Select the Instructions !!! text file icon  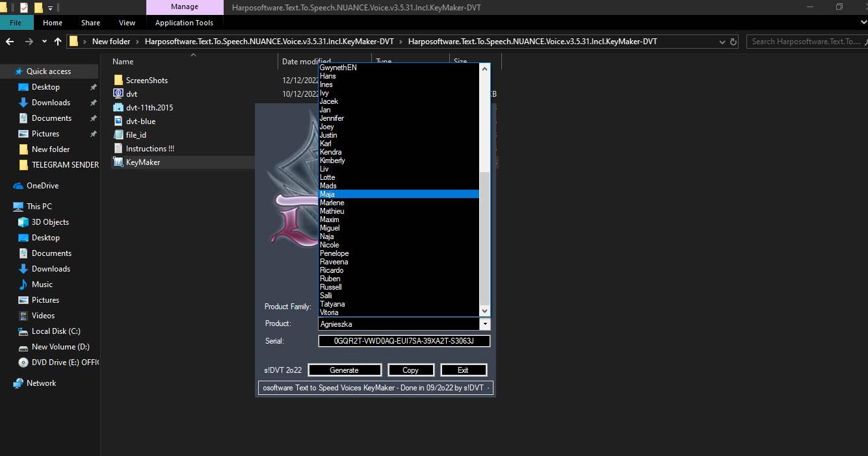[118, 149]
